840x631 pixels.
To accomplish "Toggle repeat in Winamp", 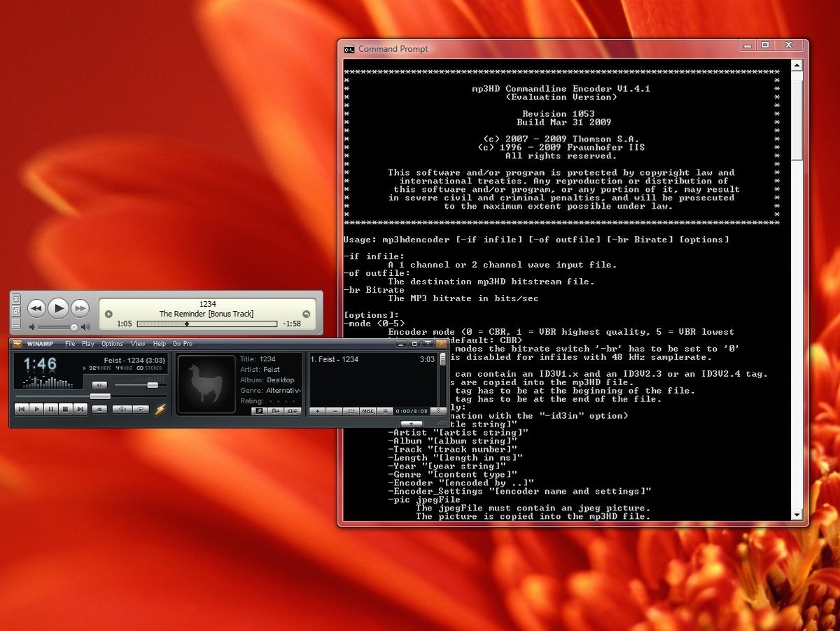I will pos(141,409).
